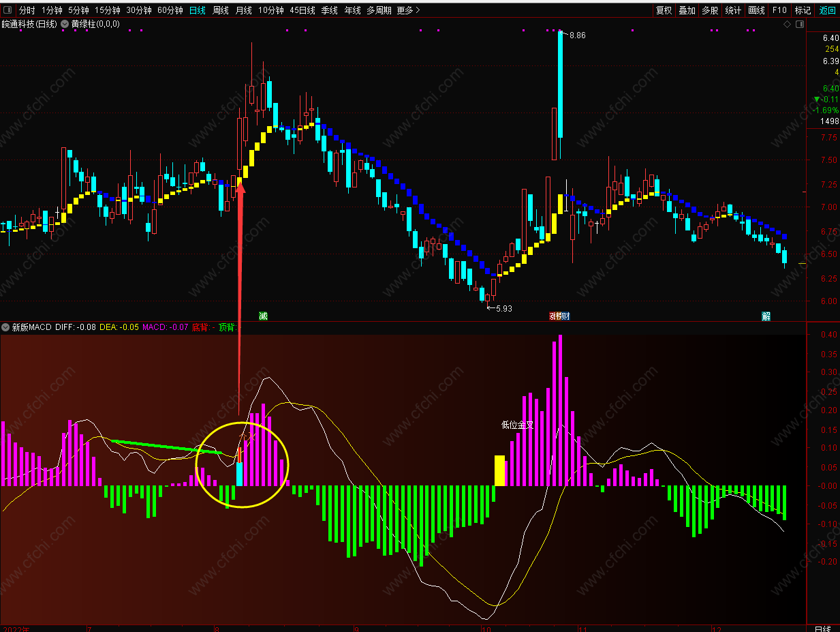Click the MACD: -0.07 value label
The image size is (840, 632).
click(166, 327)
